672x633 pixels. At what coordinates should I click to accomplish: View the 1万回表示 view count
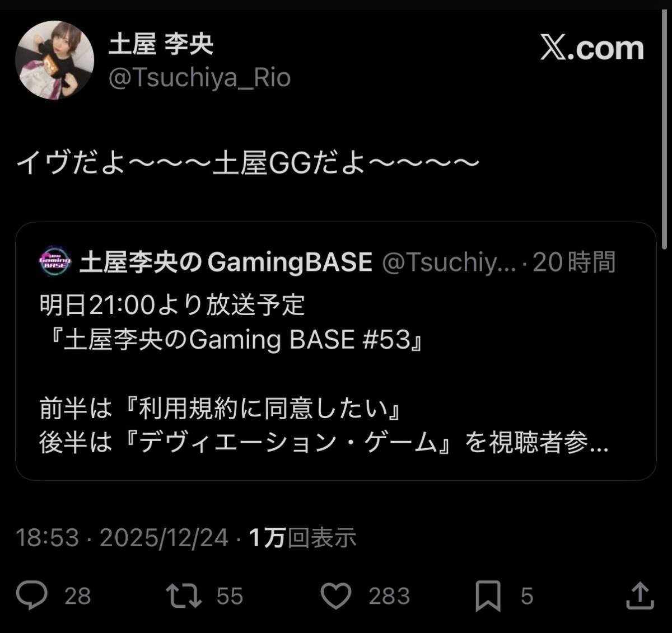pos(302,538)
